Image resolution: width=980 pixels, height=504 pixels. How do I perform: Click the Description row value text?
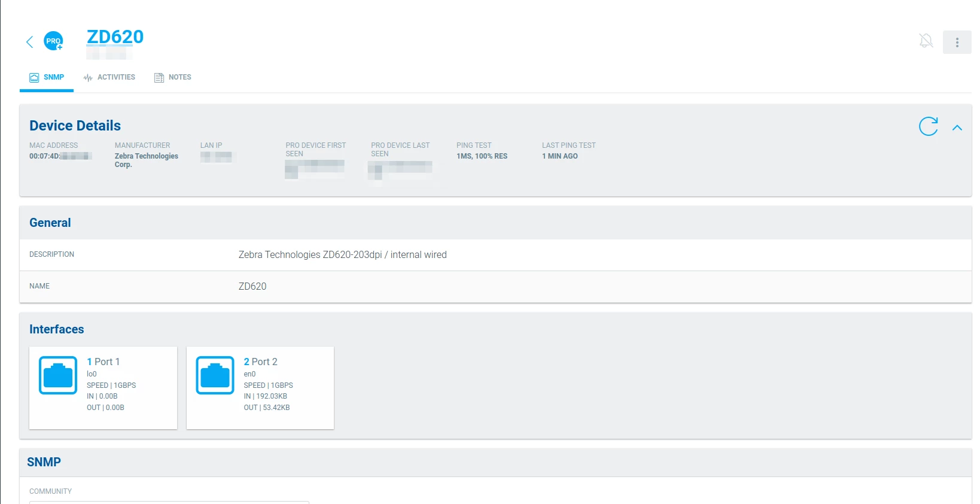342,255
